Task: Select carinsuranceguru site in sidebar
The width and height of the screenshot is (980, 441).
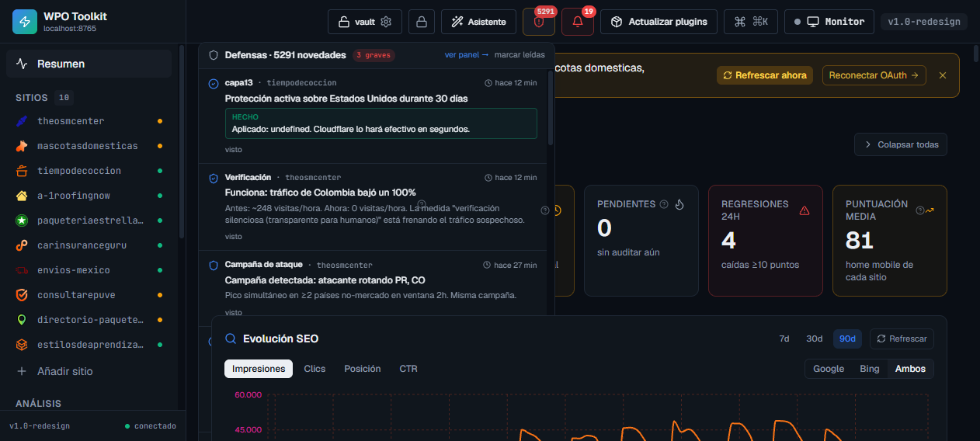Action: coord(89,245)
